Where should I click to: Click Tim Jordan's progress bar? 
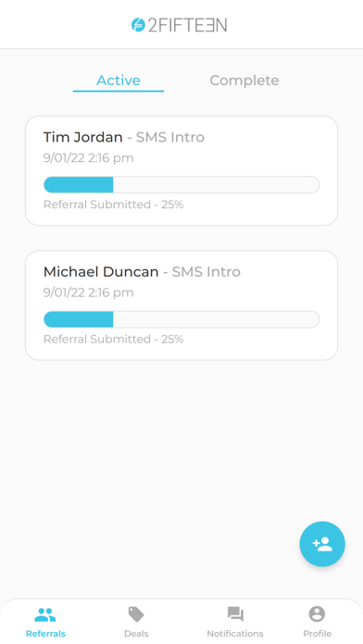pyautogui.click(x=181, y=184)
